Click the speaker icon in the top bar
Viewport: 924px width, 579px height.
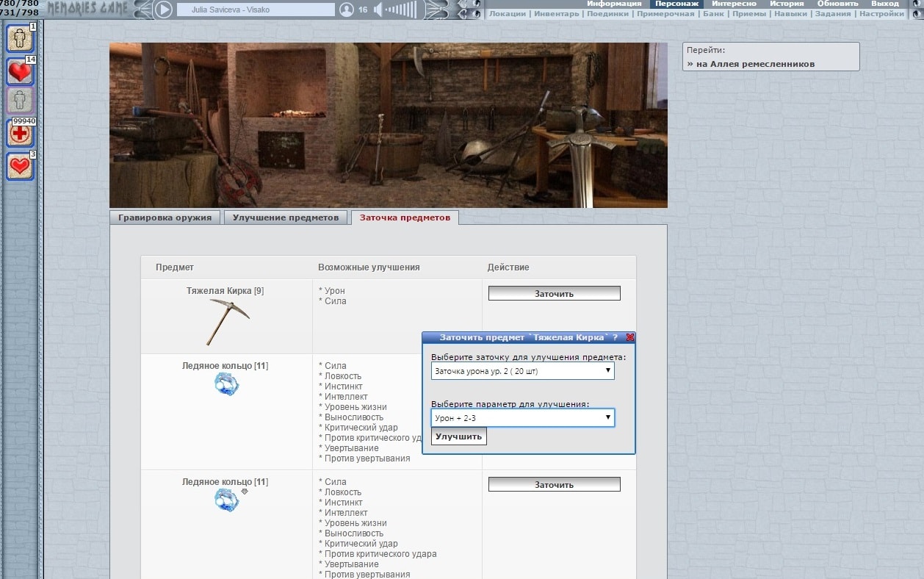pyautogui.click(x=378, y=10)
